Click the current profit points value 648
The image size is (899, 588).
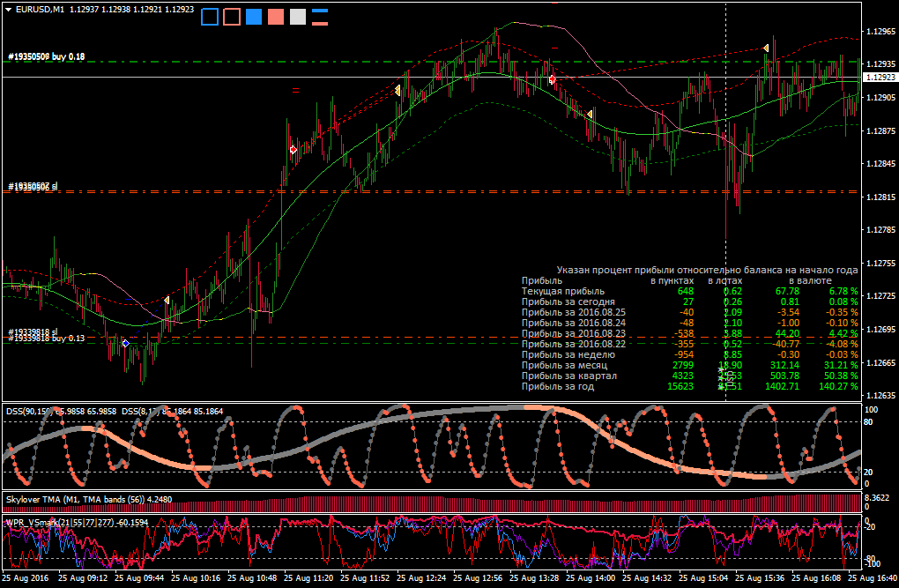(685, 292)
